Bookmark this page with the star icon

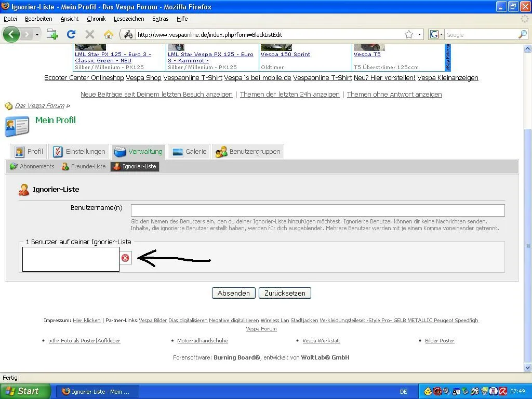coord(409,34)
